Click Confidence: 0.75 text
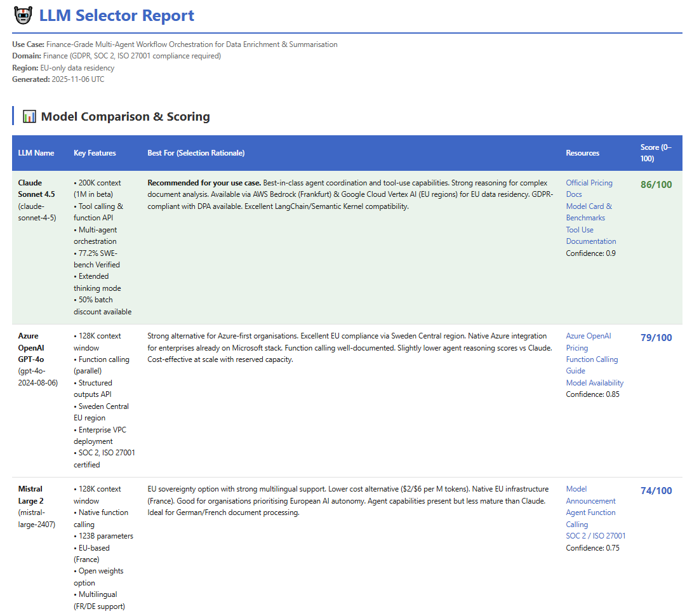This screenshot has height=616, width=699. coord(592,548)
